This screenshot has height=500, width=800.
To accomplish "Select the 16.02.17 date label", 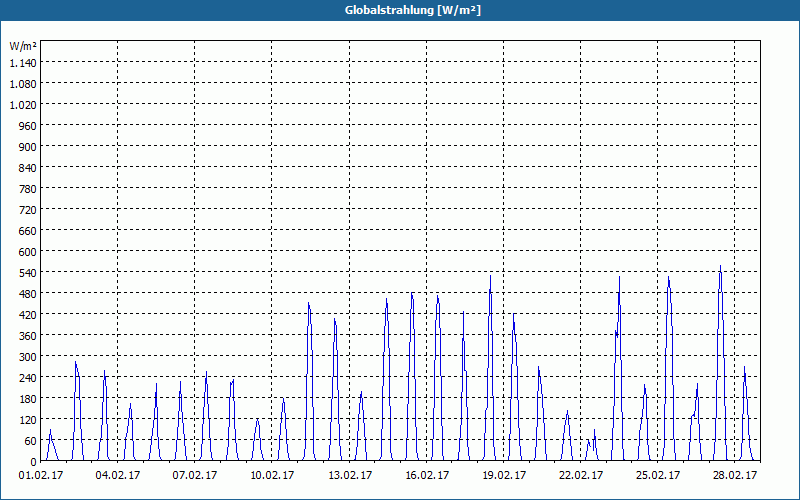I will coord(427,475).
